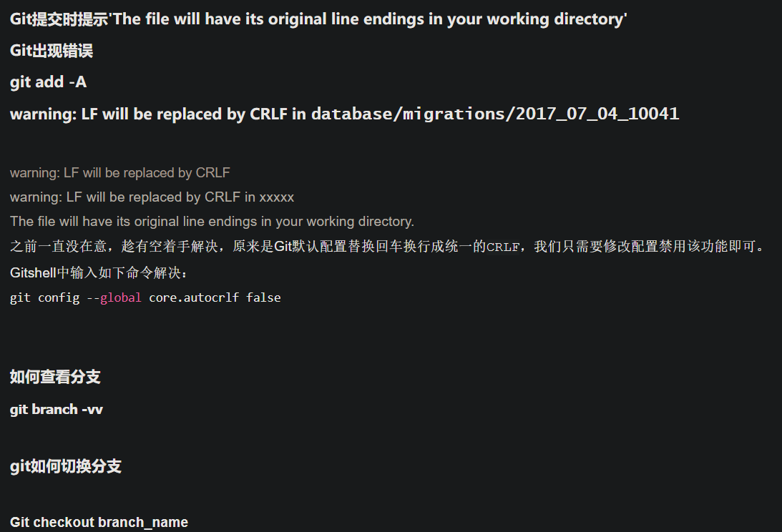The width and height of the screenshot is (782, 532).
Task: Click 'warning: LF will be replaced by CRLF' line
Action: pyautogui.click(x=119, y=173)
